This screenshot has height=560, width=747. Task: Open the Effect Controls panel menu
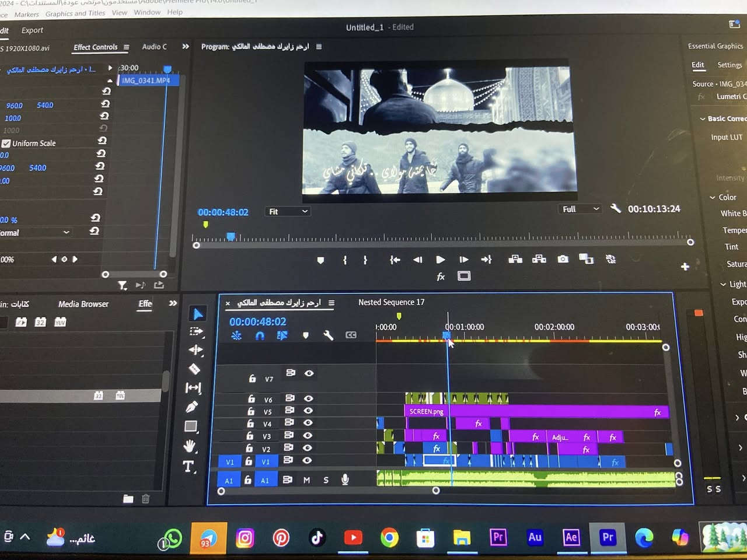pos(127,47)
